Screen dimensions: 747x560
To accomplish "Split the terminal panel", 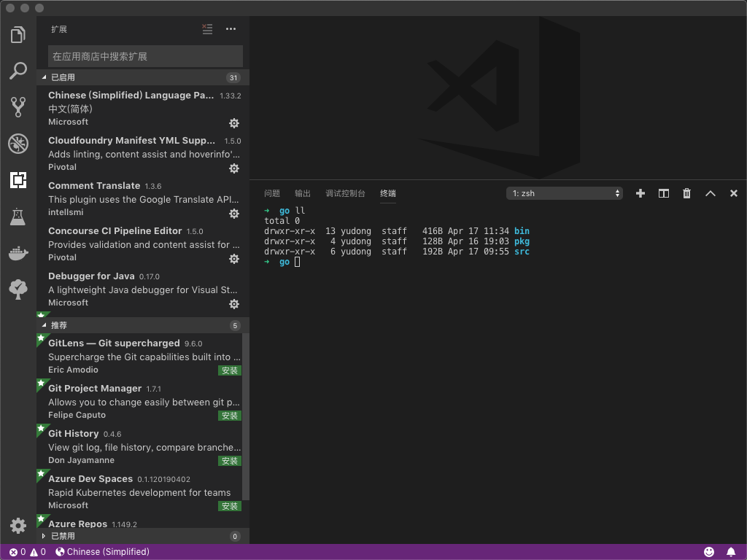I will pos(663,193).
